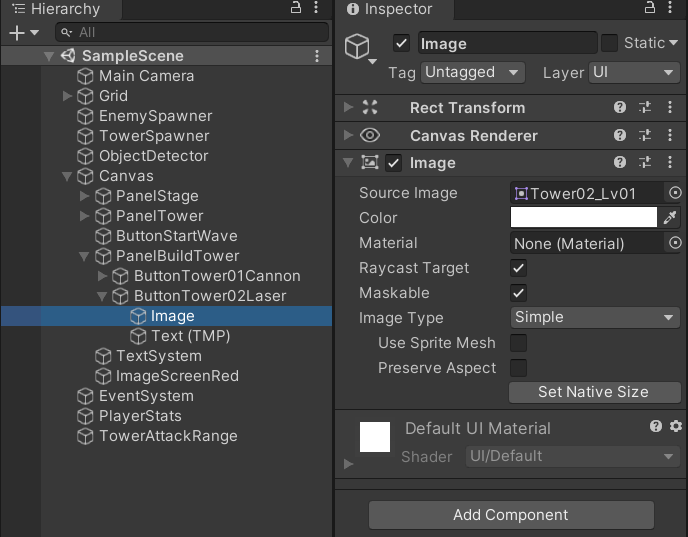Open the Layer dropdown showing UI
The image size is (688, 537).
coord(634,73)
